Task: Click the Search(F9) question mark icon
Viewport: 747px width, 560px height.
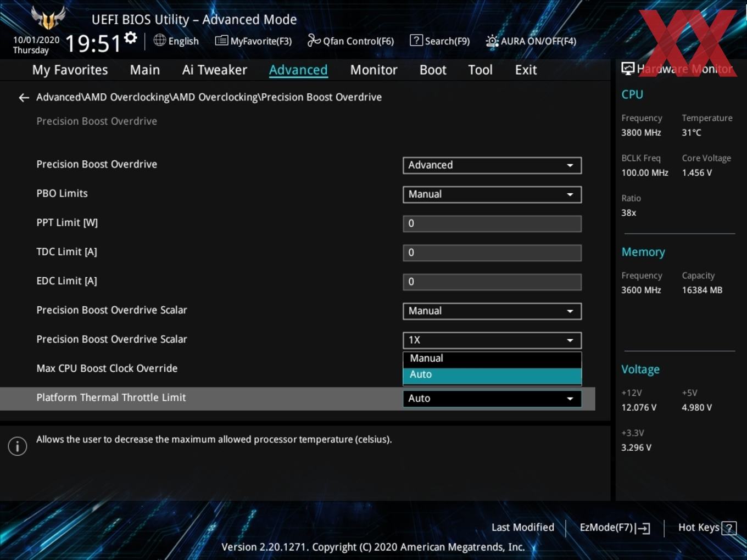Action: (x=416, y=40)
